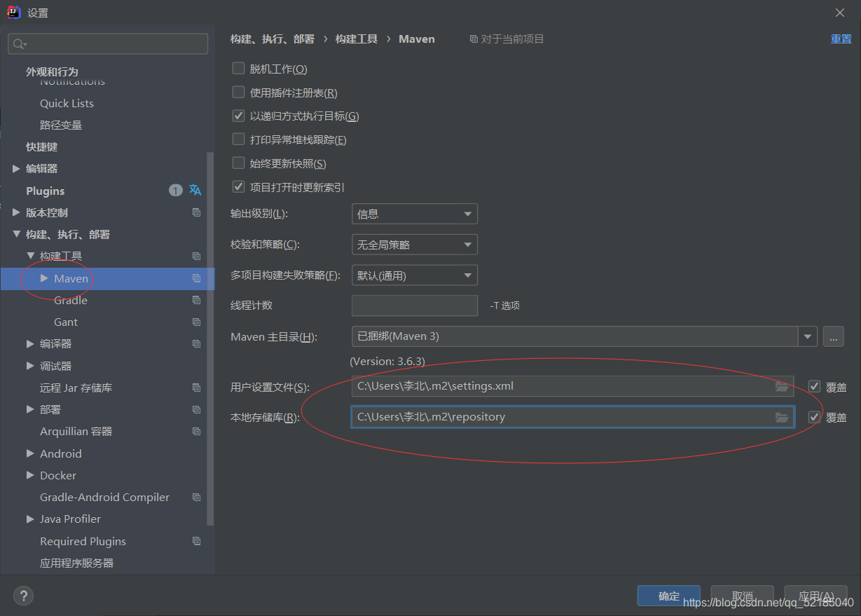The height and width of the screenshot is (616, 861).
Task: Click into the settings search field
Action: click(108, 43)
